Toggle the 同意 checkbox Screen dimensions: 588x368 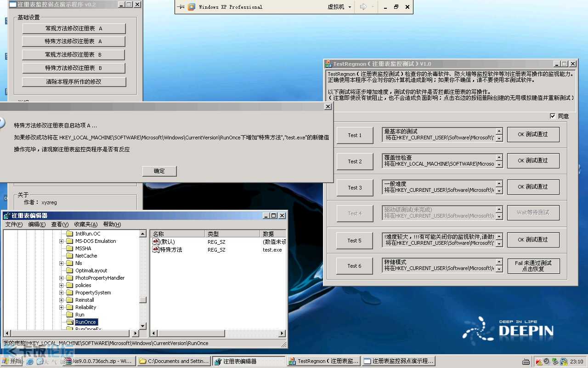pos(553,116)
